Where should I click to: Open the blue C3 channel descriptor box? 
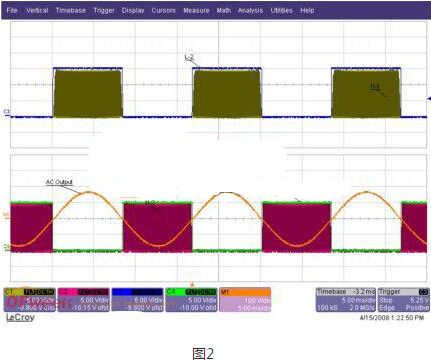point(137,300)
